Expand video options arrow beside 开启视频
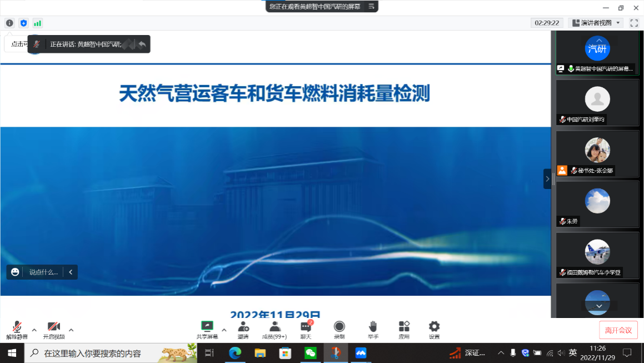Screen dimensions: 644x363 (71, 329)
